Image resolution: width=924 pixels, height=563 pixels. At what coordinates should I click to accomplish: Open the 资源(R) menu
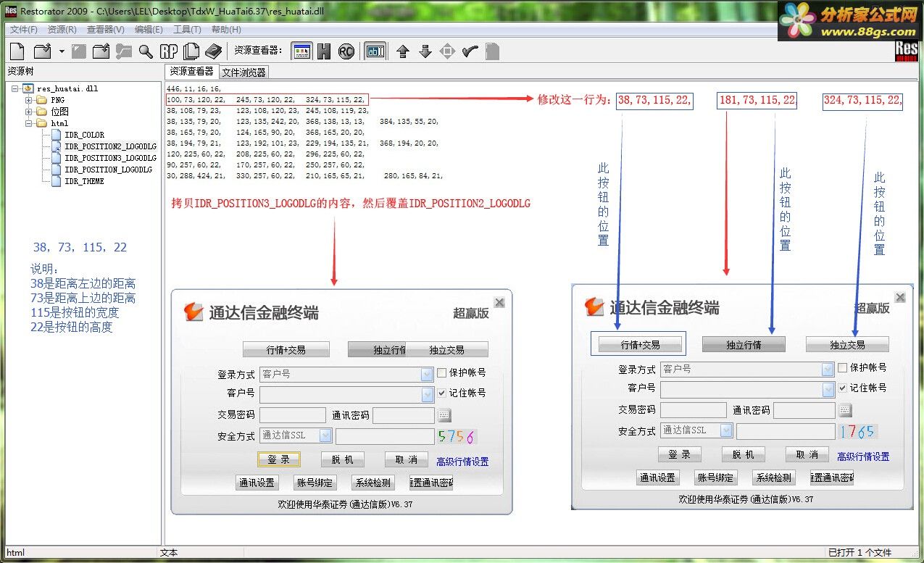62,30
